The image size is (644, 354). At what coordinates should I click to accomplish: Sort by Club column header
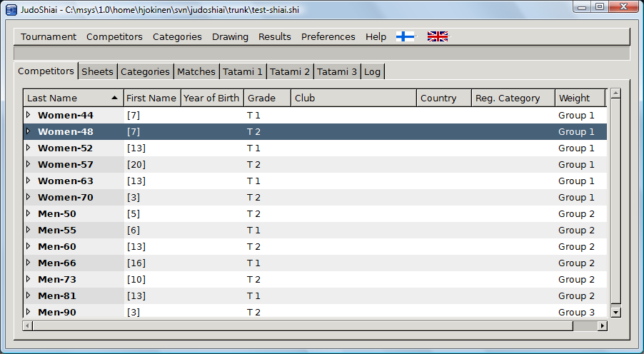(x=353, y=98)
